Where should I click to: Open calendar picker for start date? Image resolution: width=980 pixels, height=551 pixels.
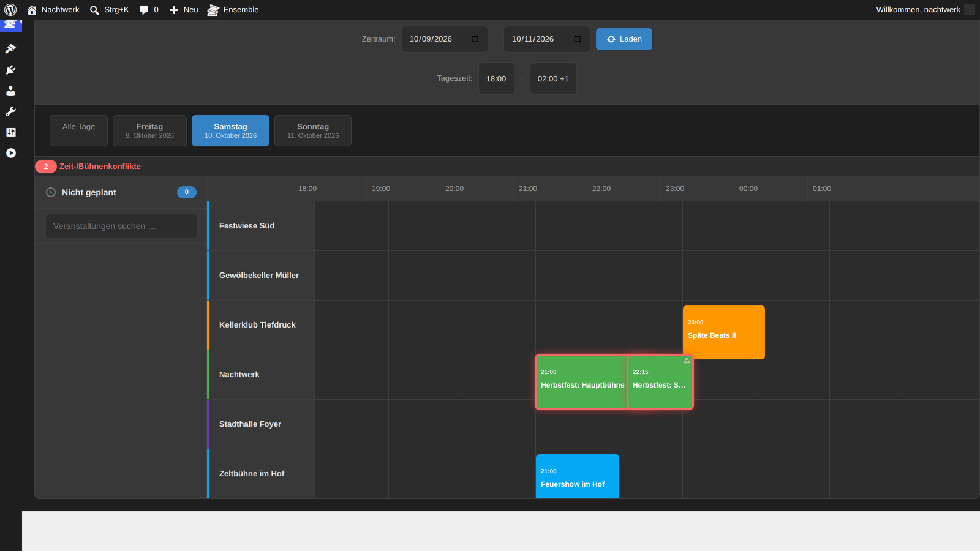pos(475,39)
